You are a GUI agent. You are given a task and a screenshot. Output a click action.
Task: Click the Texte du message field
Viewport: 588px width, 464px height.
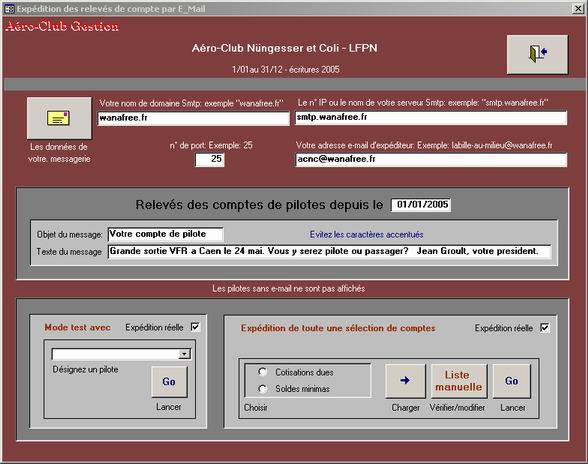tap(330, 251)
